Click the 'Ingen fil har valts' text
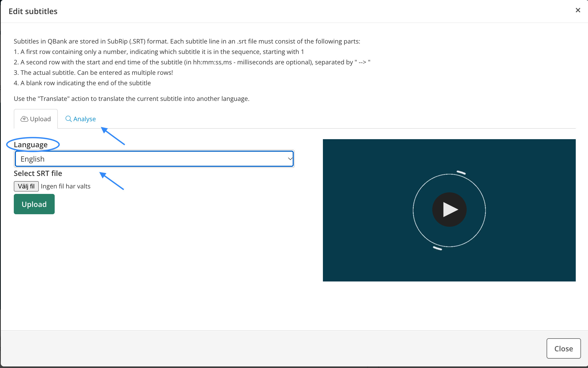 [x=66, y=186]
